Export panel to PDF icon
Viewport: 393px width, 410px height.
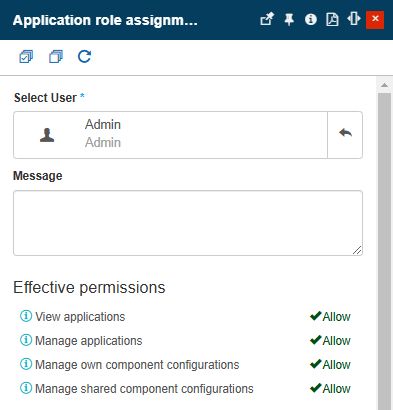pyautogui.click(x=332, y=20)
